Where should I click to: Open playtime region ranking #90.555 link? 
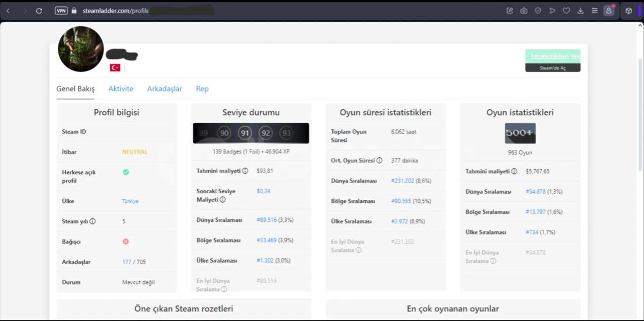[x=401, y=201]
